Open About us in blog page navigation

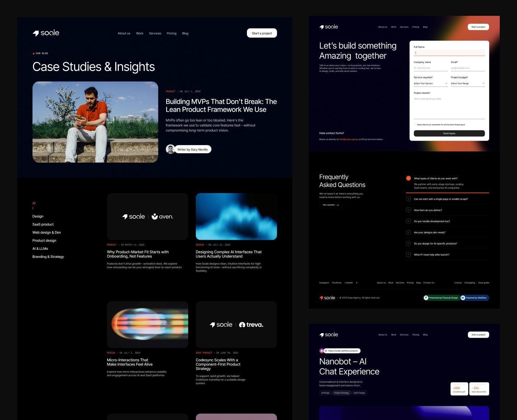point(124,33)
